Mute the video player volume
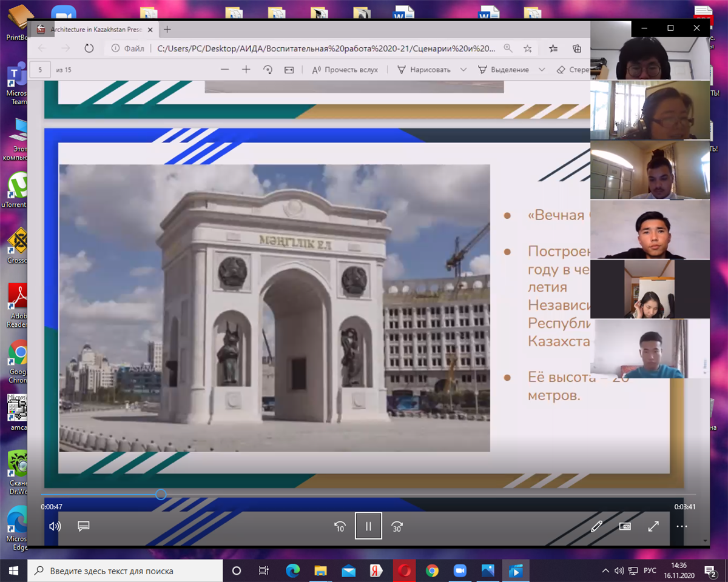The image size is (728, 582). pos(55,526)
